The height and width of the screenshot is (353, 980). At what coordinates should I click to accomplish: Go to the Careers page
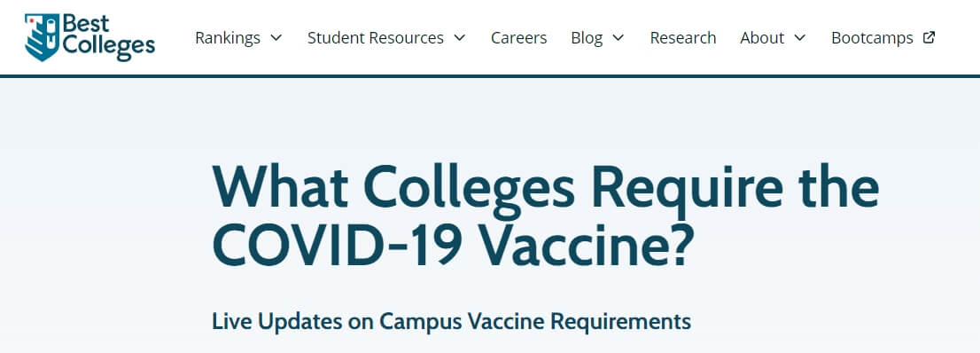click(x=518, y=37)
